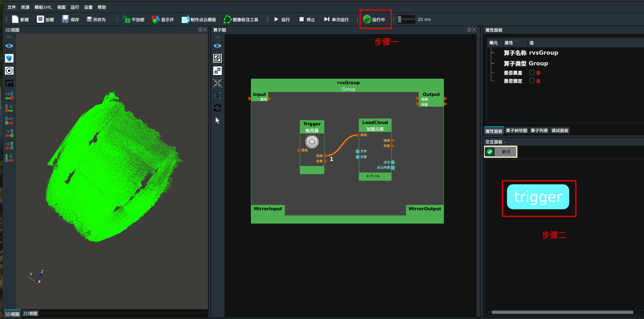Undock the 3D视图 panel float icon
Screen dimensions: 644x319
(200, 30)
